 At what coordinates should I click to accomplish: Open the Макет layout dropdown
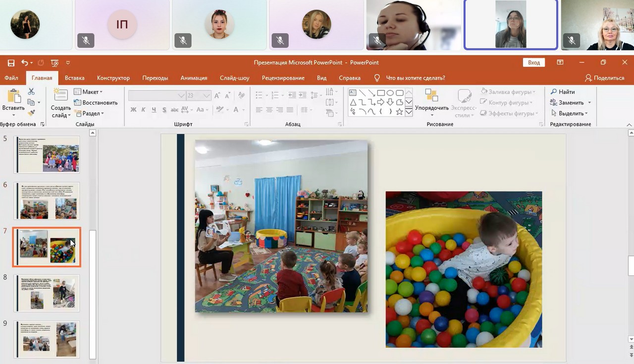click(88, 92)
